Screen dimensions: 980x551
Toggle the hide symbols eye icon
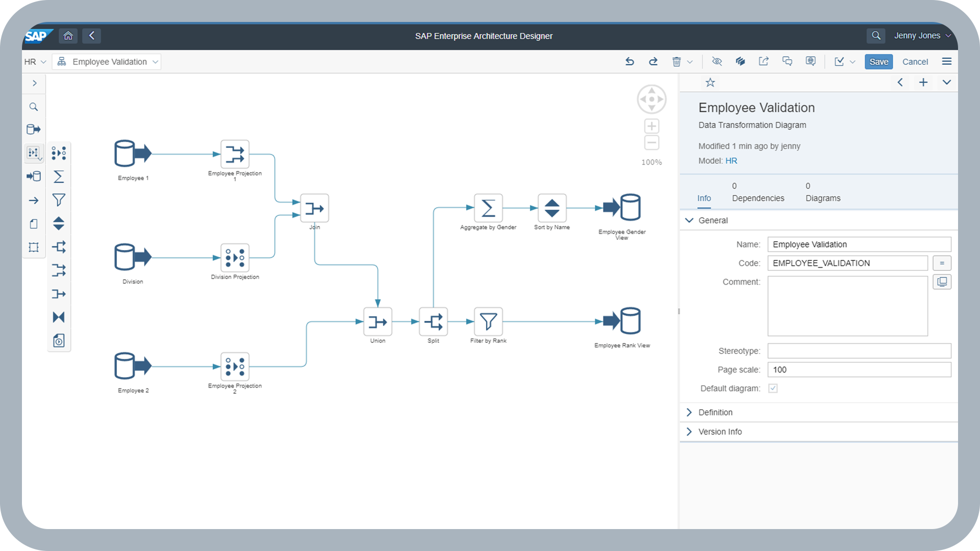click(x=717, y=62)
